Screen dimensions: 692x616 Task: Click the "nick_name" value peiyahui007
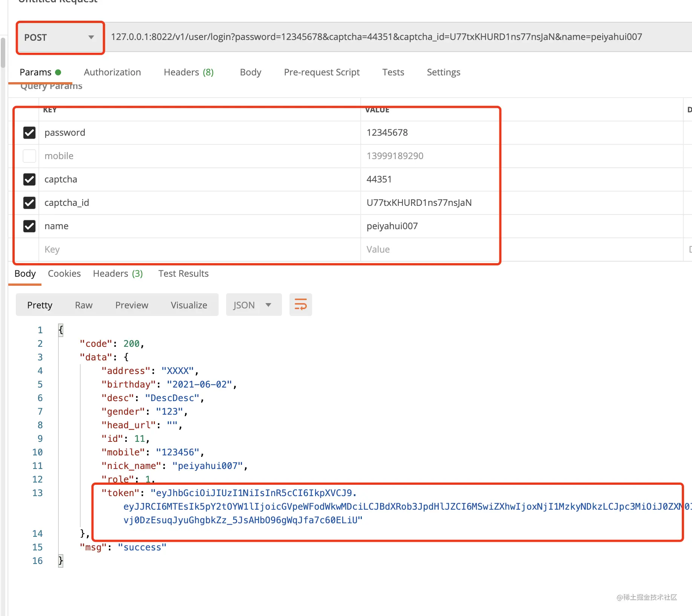point(208,466)
